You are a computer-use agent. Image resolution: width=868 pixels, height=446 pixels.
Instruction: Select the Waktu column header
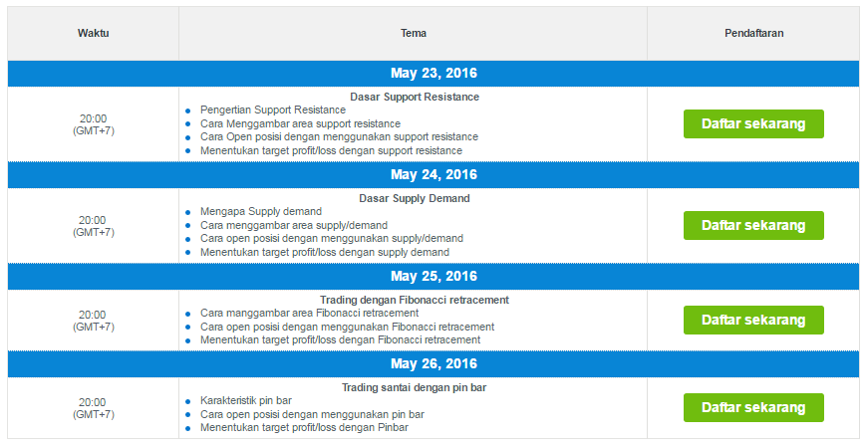point(93,33)
